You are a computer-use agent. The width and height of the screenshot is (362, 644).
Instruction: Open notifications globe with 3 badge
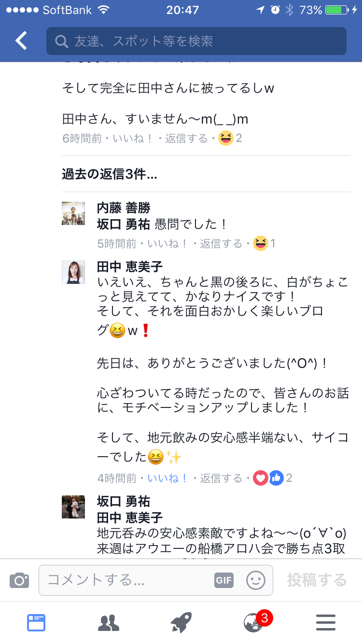click(x=254, y=623)
